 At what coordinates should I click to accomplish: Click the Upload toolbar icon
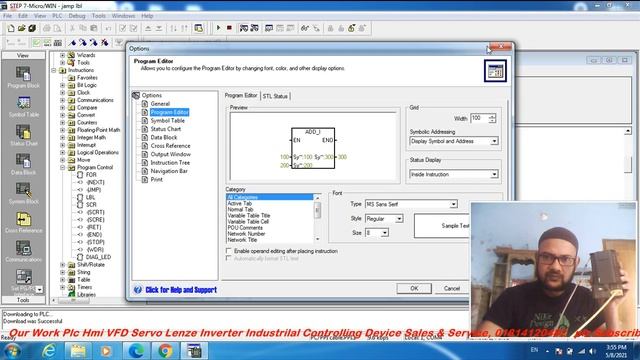click(148, 28)
